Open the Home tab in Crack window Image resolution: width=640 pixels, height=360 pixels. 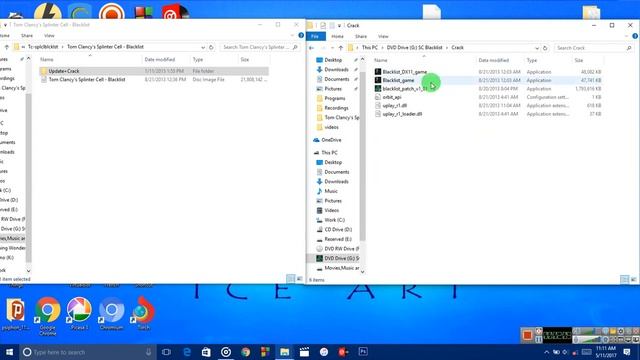(x=337, y=36)
